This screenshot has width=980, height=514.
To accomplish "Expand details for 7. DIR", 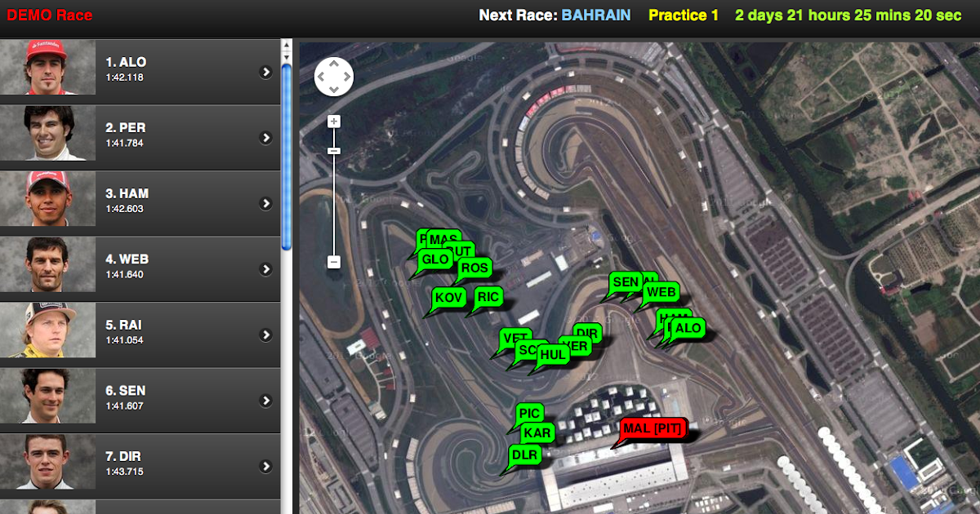I will click(265, 466).
